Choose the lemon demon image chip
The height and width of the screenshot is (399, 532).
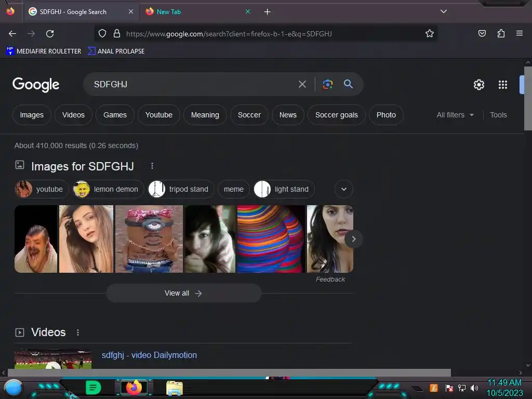point(108,189)
